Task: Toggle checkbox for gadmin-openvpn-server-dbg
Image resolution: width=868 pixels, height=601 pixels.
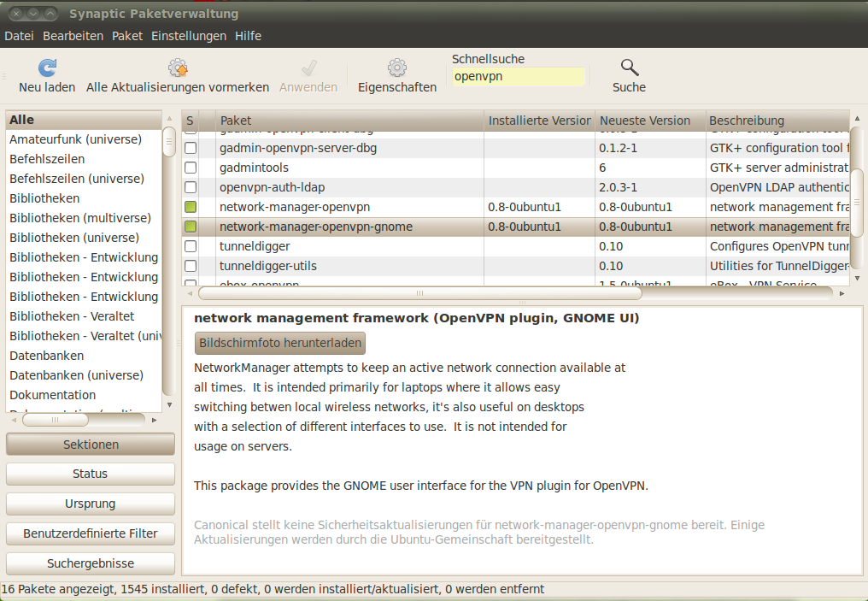Action: 191,148
